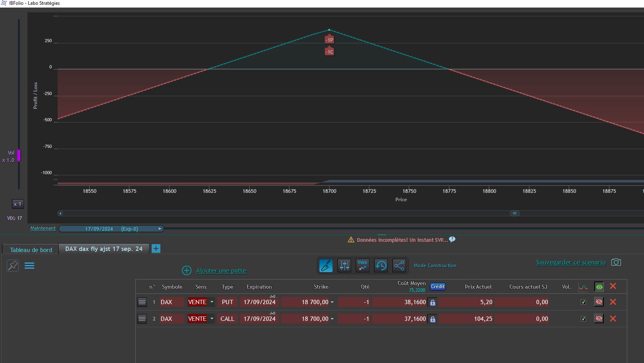Take a snapshot with the camera icon
The height and width of the screenshot is (363, 644).
click(616, 262)
